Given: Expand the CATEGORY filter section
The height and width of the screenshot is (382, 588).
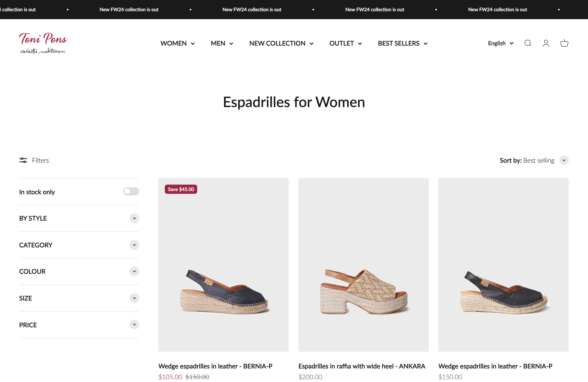Looking at the screenshot, I should 134,245.
